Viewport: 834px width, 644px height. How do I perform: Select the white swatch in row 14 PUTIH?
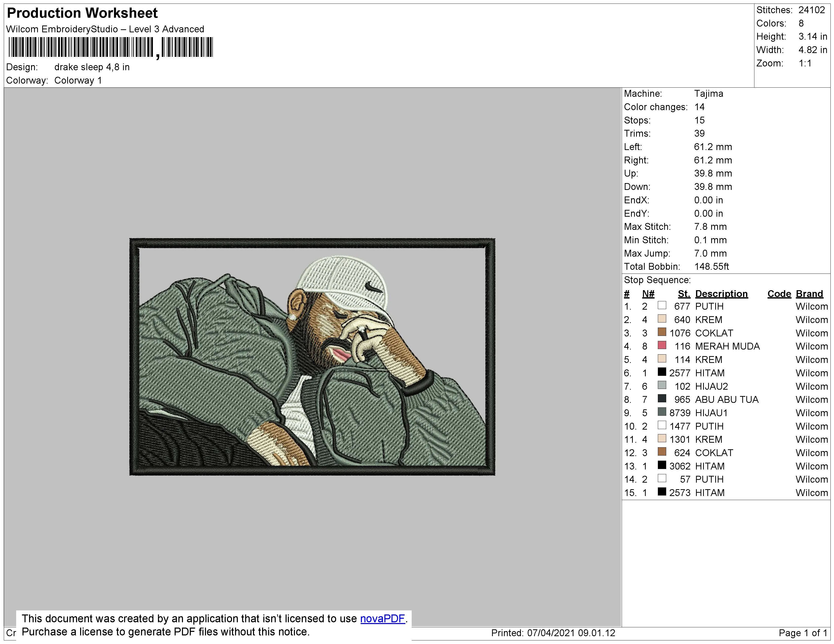(x=662, y=478)
